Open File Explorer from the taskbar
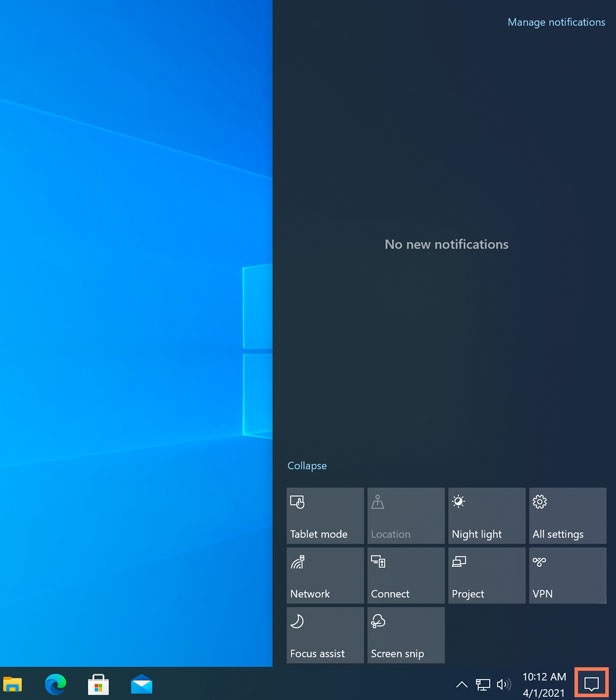This screenshot has height=700, width=616. pos(13,685)
